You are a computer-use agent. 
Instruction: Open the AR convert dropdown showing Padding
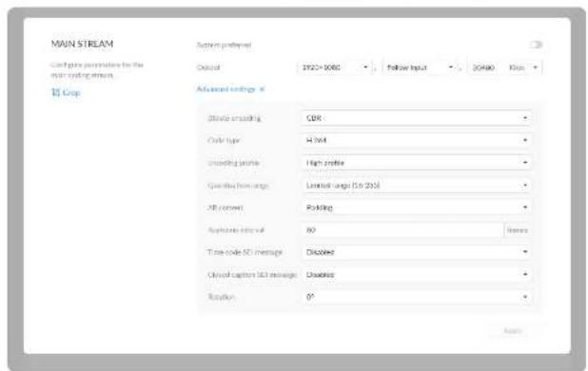click(417, 207)
